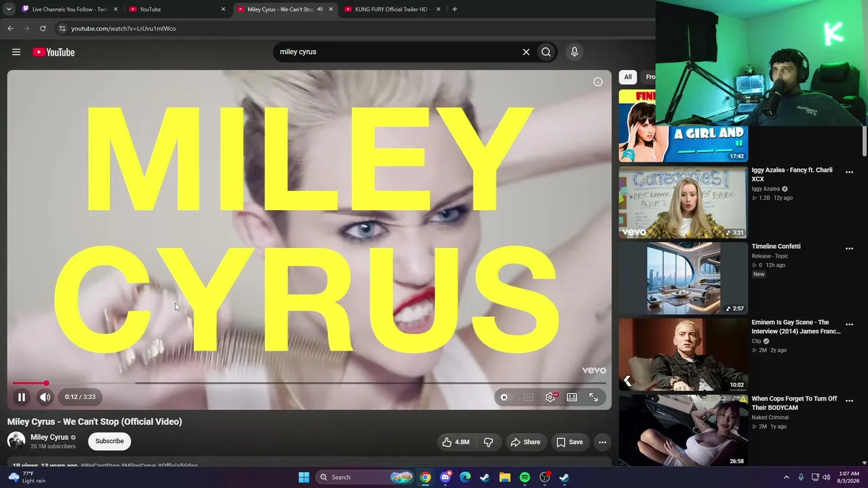Viewport: 868px width, 488px height.
Task: Dislike the We Can't Stop video
Action: click(x=488, y=442)
